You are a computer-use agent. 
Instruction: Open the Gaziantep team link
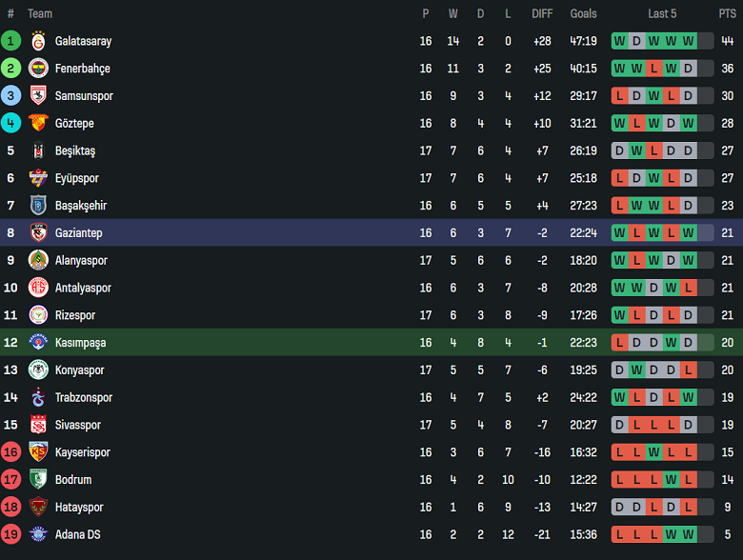click(78, 233)
